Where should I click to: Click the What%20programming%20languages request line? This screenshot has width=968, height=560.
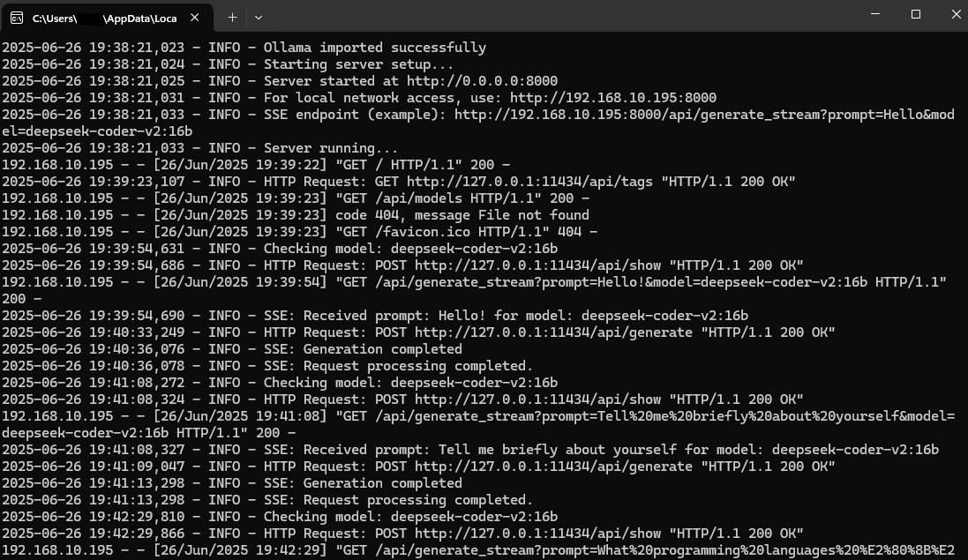[x=478, y=549]
